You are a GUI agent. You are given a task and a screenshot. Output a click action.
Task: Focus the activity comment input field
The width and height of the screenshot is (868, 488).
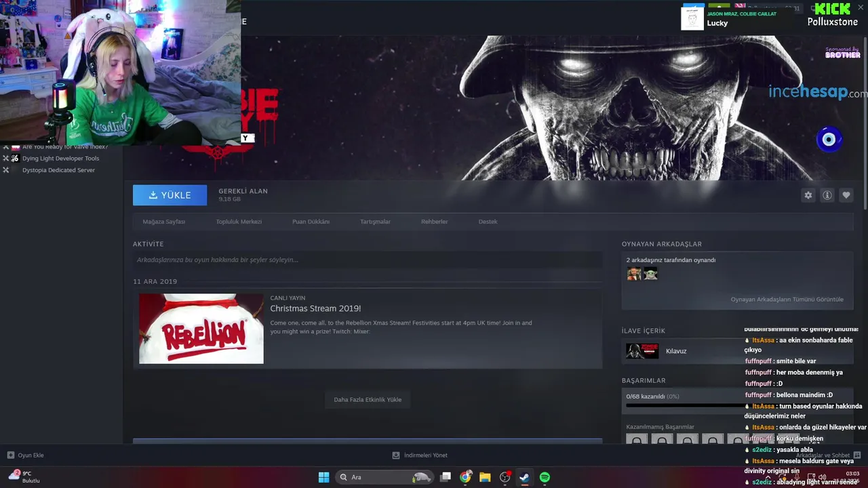pos(368,260)
